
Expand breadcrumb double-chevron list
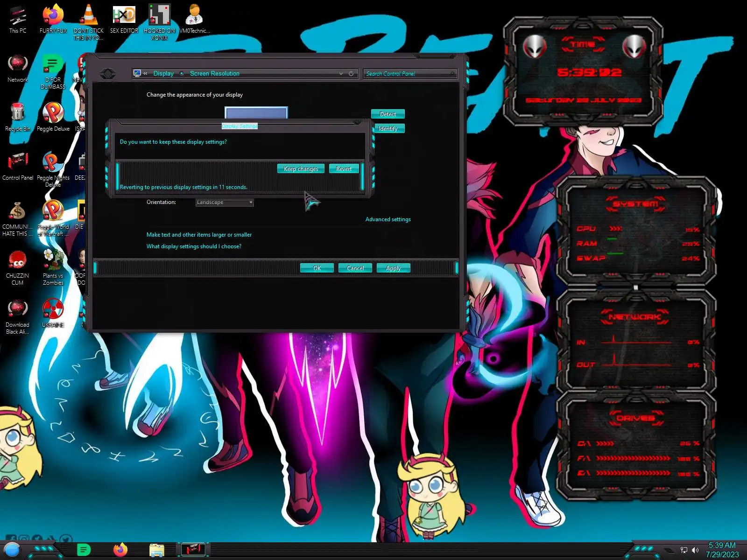[x=145, y=74]
